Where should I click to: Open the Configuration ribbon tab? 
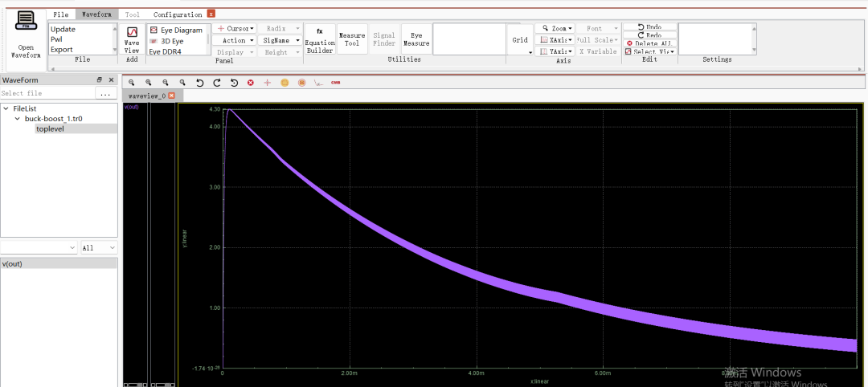(x=178, y=14)
